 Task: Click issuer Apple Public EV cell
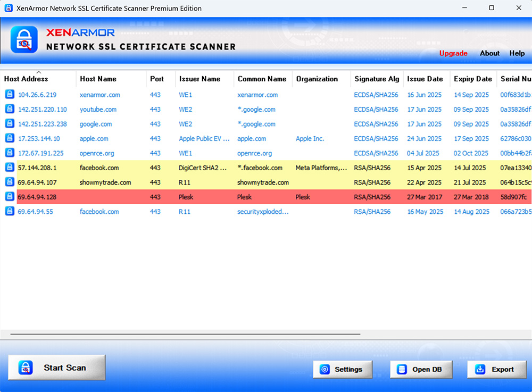click(204, 139)
